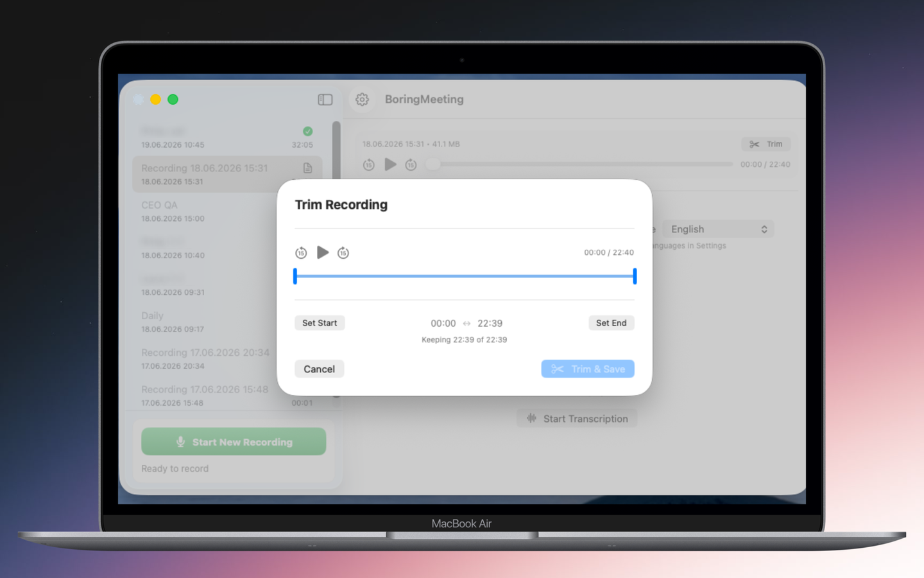Click the Trim button with scissors

pyautogui.click(x=766, y=144)
